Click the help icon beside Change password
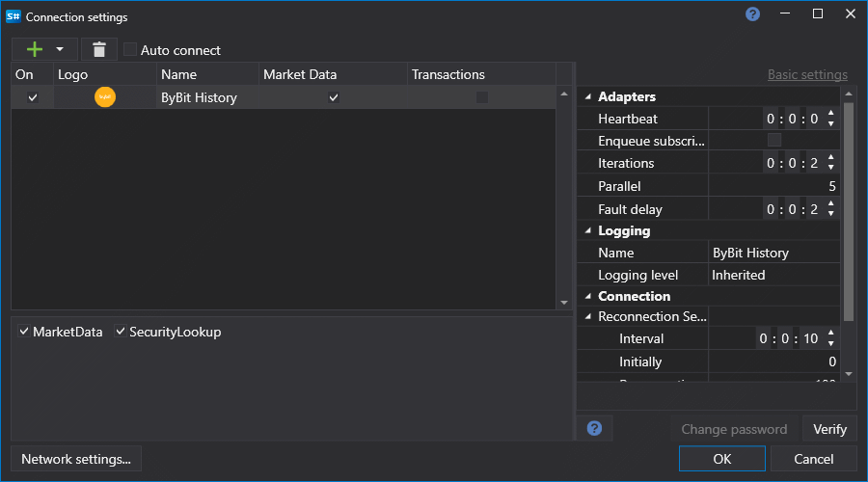 point(594,429)
